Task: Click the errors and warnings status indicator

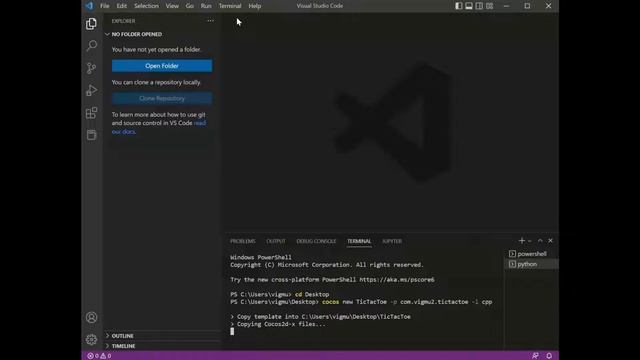Action: coord(99,356)
